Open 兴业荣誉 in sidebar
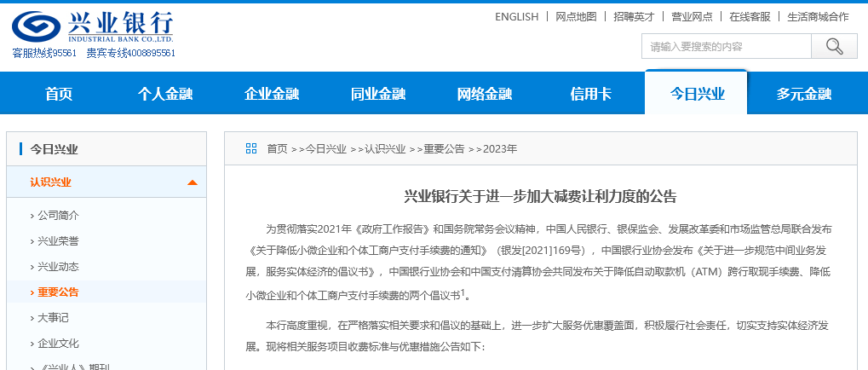This screenshot has height=370, width=868. pyautogui.click(x=58, y=241)
